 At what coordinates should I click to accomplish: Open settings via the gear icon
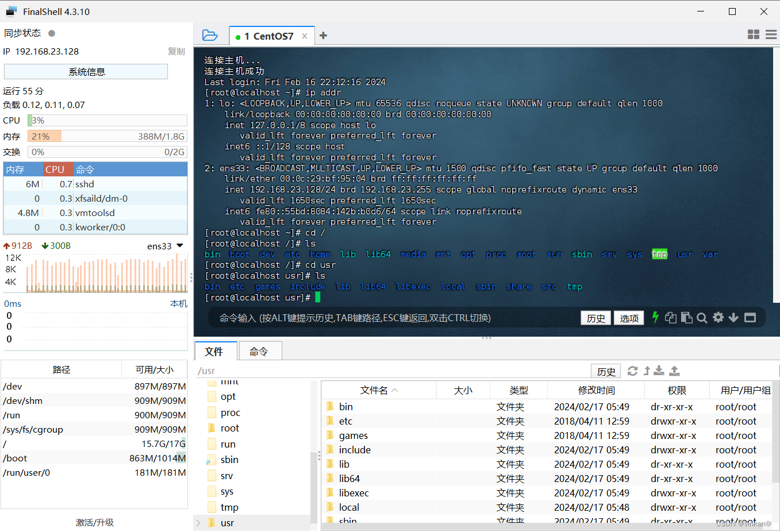pyautogui.click(x=718, y=317)
